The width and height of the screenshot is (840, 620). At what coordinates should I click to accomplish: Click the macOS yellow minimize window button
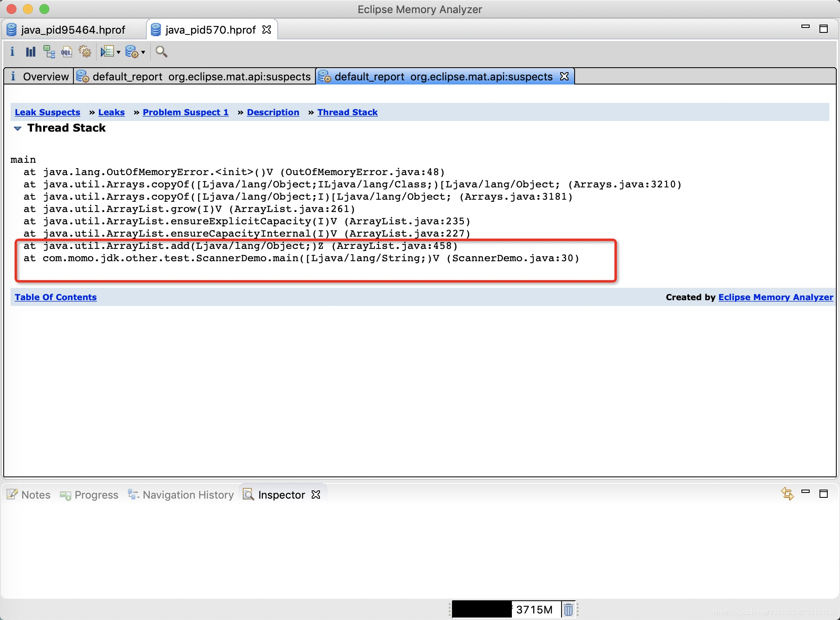click(x=28, y=9)
